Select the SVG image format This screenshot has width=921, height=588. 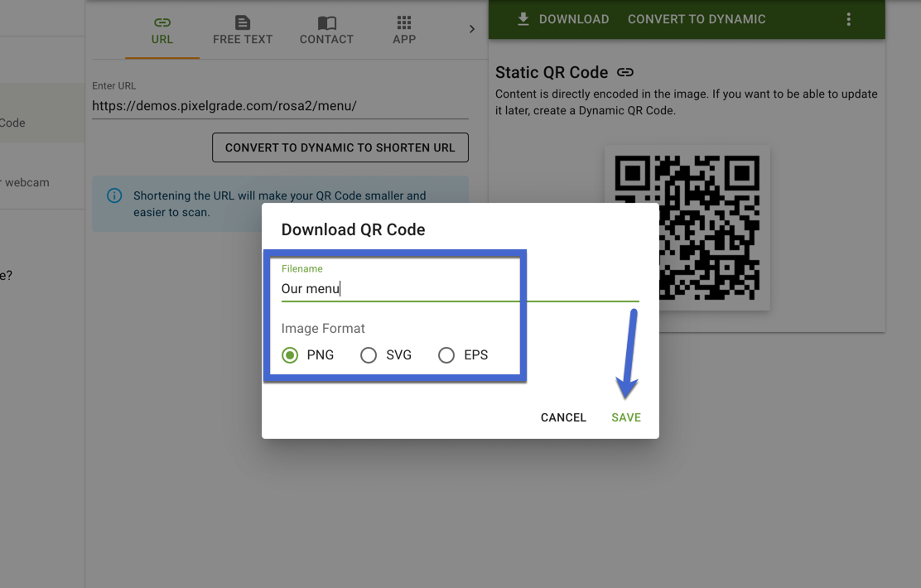369,354
